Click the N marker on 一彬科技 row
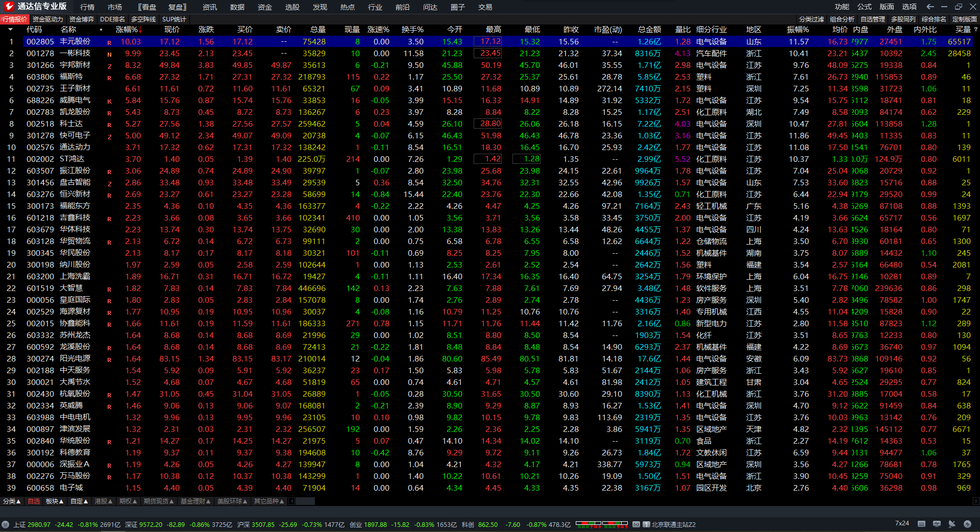This screenshot has width=980, height=532. (109, 55)
